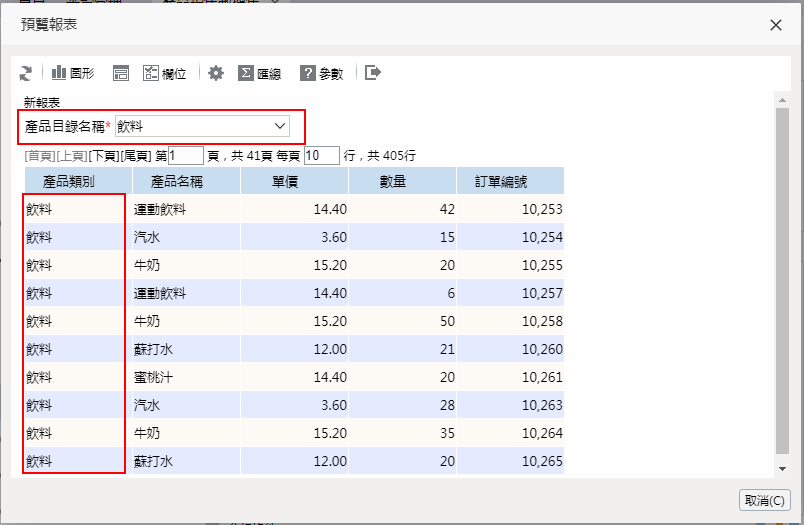804x525 pixels.
Task: Click the 匯總 summary tool
Action: 259,73
